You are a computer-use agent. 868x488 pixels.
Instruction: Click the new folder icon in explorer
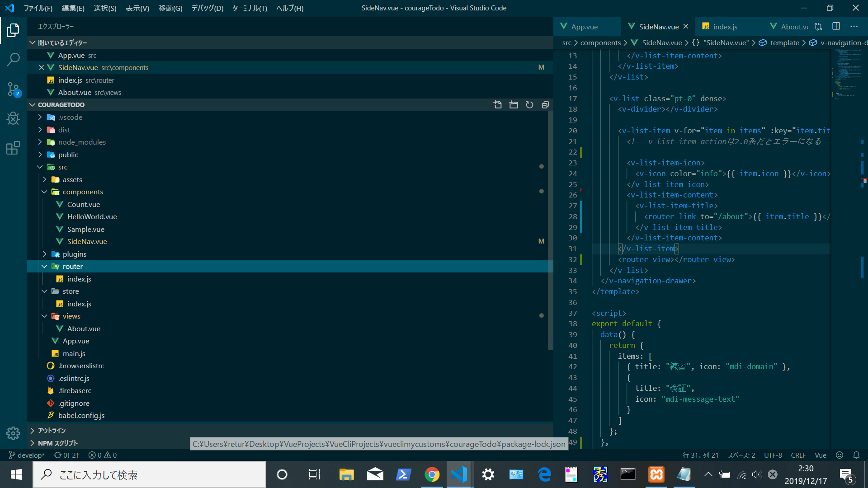tap(514, 104)
